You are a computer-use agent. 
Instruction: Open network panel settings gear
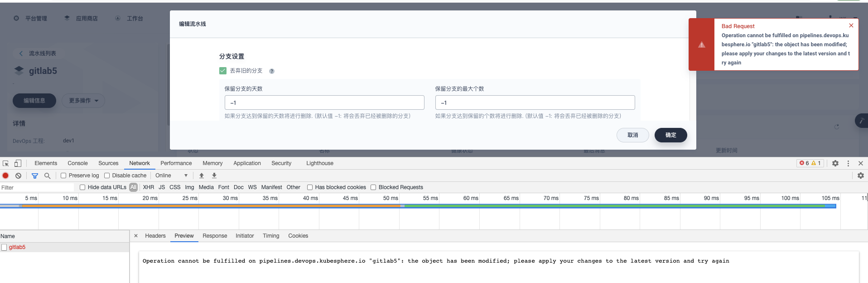861,176
